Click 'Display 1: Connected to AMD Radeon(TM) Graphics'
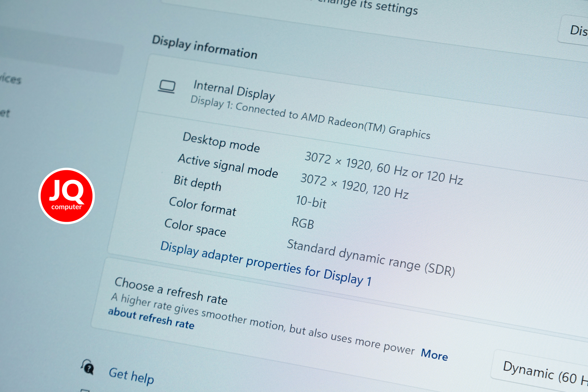This screenshot has width=588, height=392. (x=310, y=117)
